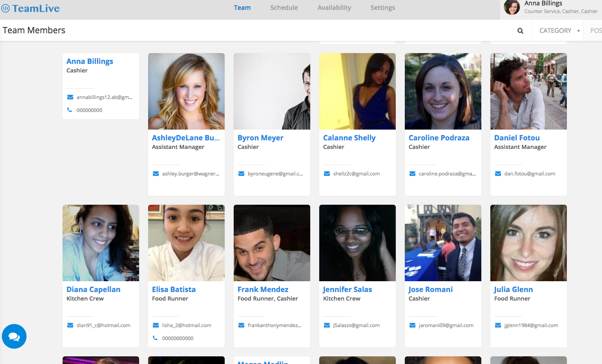Click email icon beside frankanthonymendez address
Viewport: 602px width, 364px height.
tap(241, 325)
